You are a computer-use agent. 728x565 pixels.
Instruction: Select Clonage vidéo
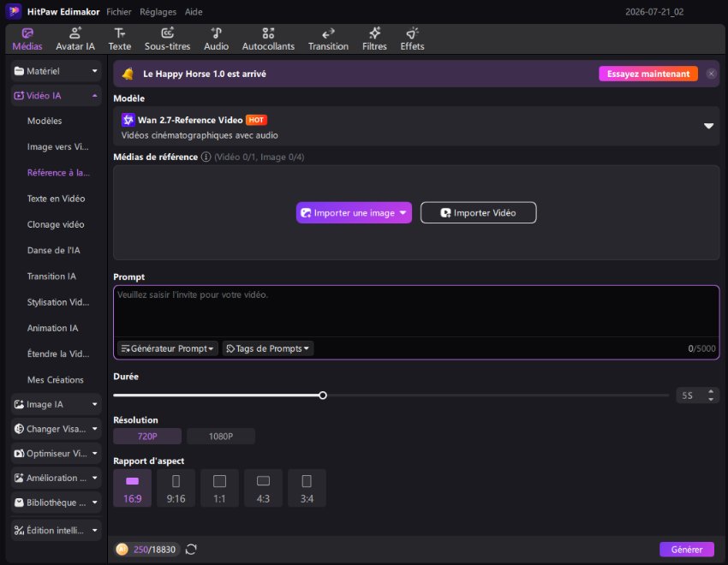[56, 225]
